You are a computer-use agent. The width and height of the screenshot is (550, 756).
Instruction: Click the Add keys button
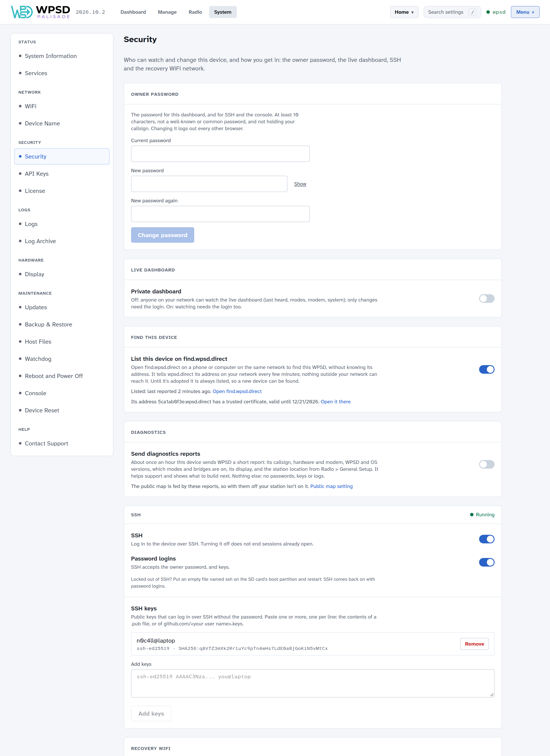pos(151,714)
